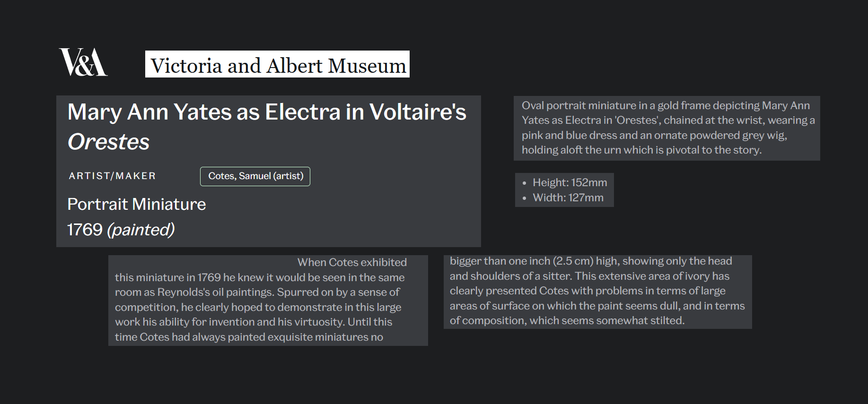868x404 pixels.
Task: Click the Victoria and Albert Museum title
Action: [x=278, y=65]
